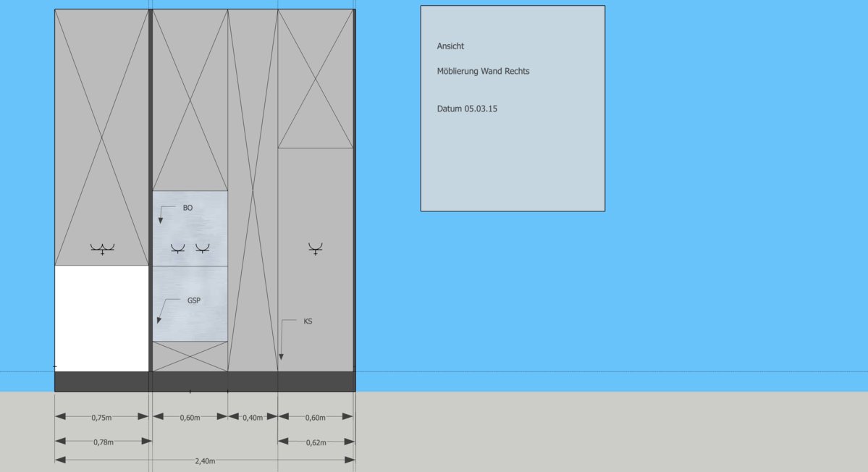Screen dimensions: 868x472
Task: Click the 'Ansicht' title text
Action: [450, 46]
